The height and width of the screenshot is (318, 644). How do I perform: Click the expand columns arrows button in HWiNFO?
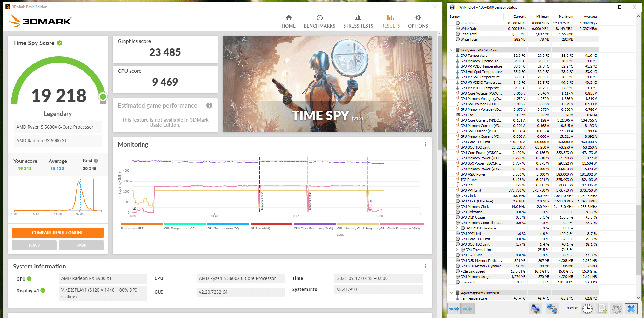tap(454, 308)
